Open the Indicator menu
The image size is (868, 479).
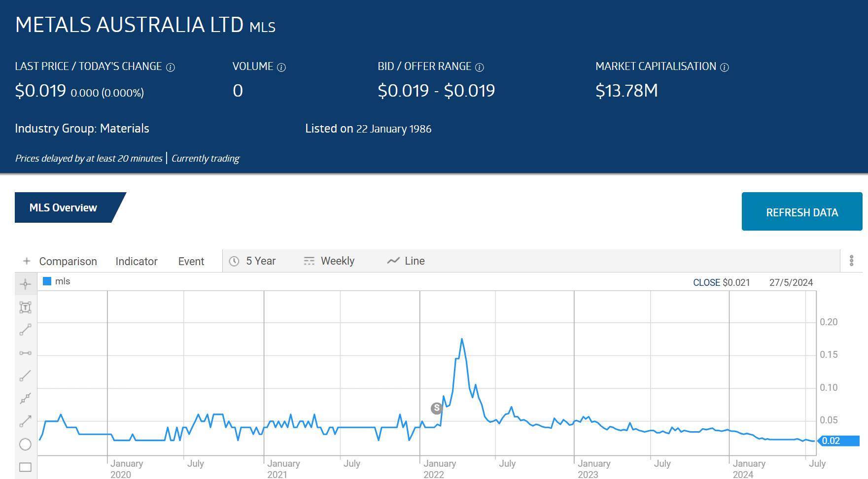click(x=137, y=261)
